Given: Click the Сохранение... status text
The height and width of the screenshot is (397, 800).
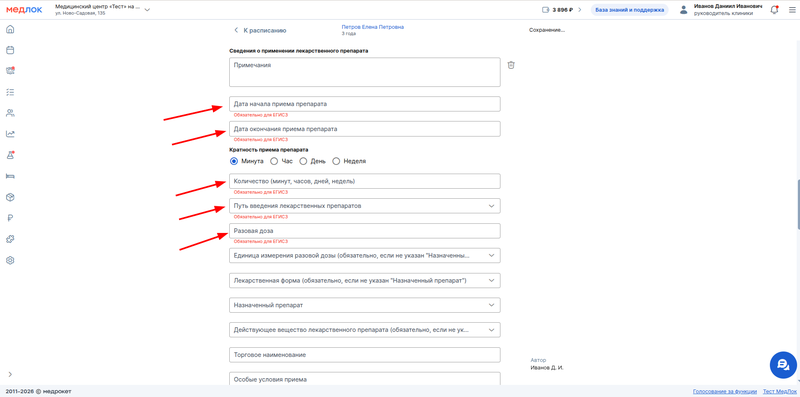Looking at the screenshot, I should 547,30.
